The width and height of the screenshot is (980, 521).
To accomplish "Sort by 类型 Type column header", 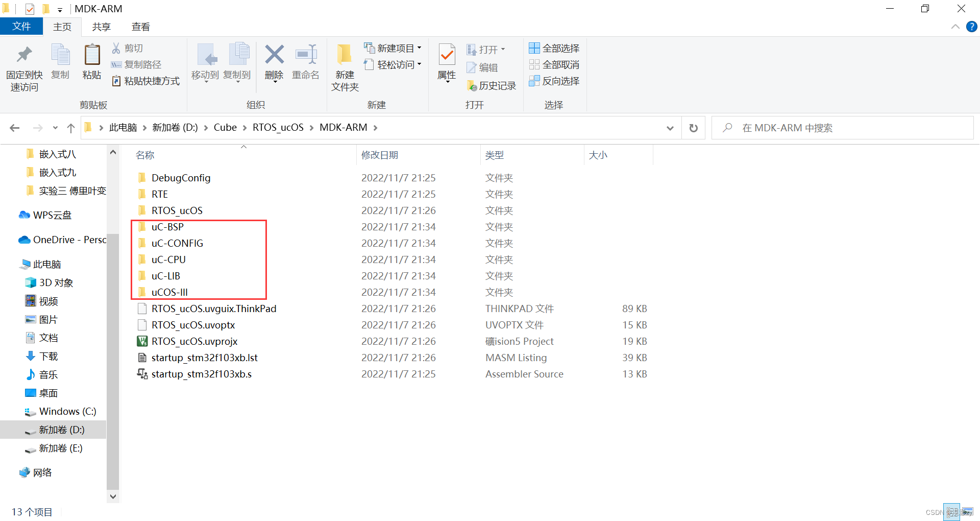I will pyautogui.click(x=532, y=155).
